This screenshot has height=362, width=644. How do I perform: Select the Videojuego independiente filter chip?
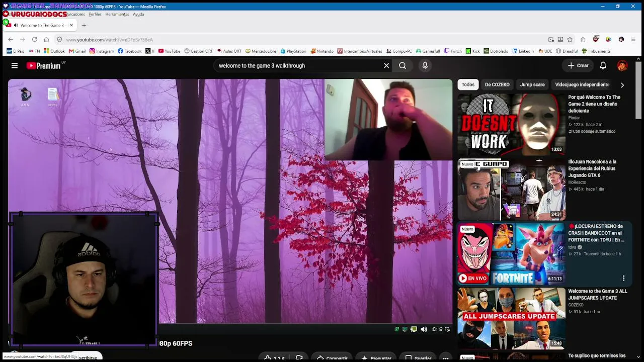pyautogui.click(x=582, y=84)
